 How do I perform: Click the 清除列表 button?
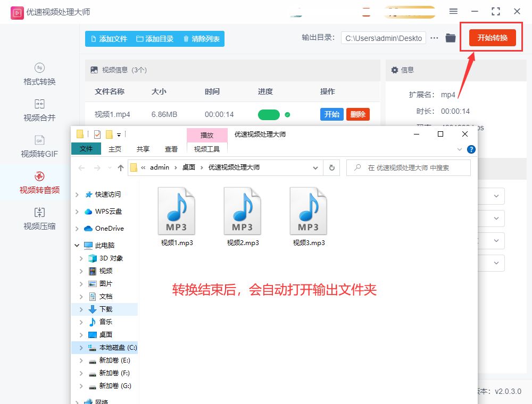[x=202, y=39]
